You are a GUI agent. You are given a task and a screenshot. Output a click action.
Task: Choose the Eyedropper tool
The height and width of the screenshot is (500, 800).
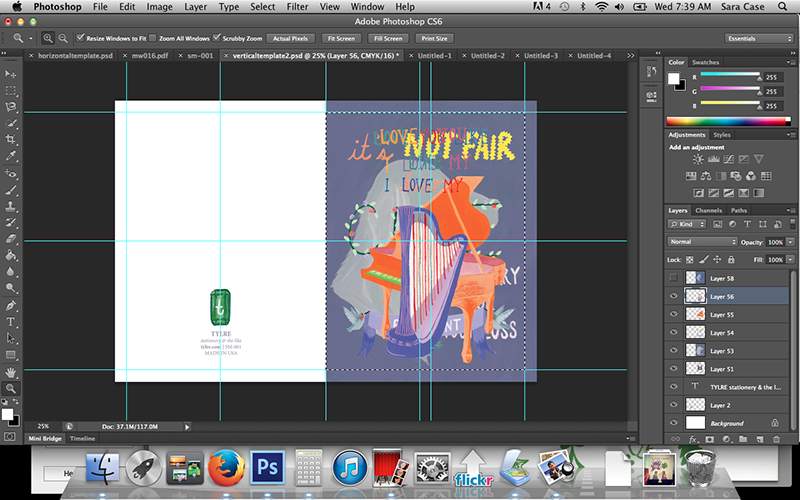(x=11, y=155)
